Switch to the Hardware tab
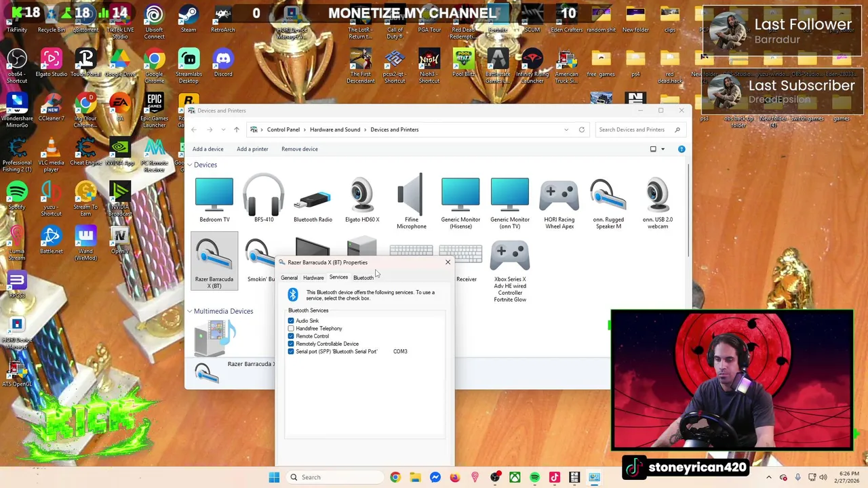This screenshot has width=868, height=488. click(x=313, y=278)
